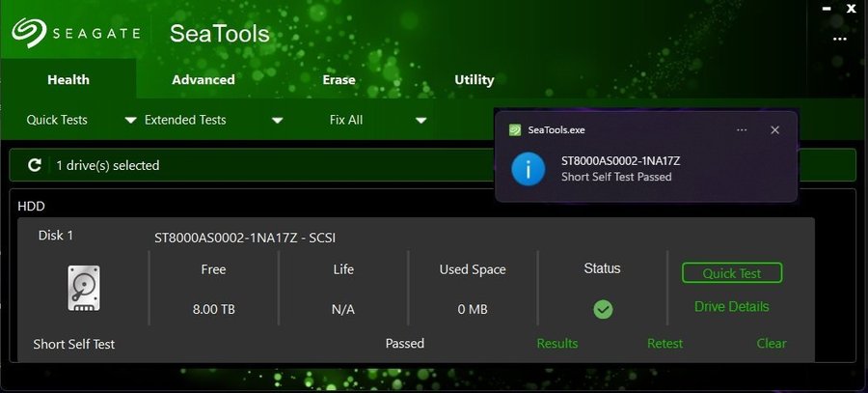Clear the test result
The width and height of the screenshot is (868, 393).
[771, 344]
